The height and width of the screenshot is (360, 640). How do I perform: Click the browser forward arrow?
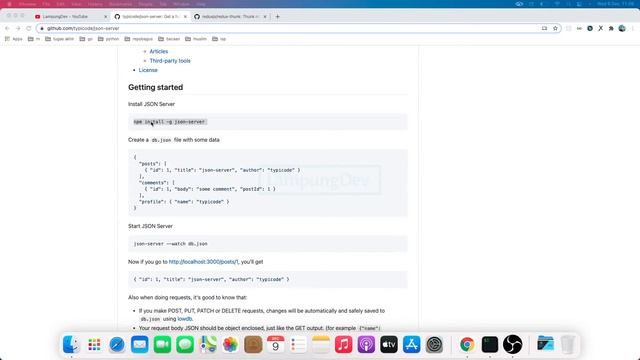click(x=18, y=28)
